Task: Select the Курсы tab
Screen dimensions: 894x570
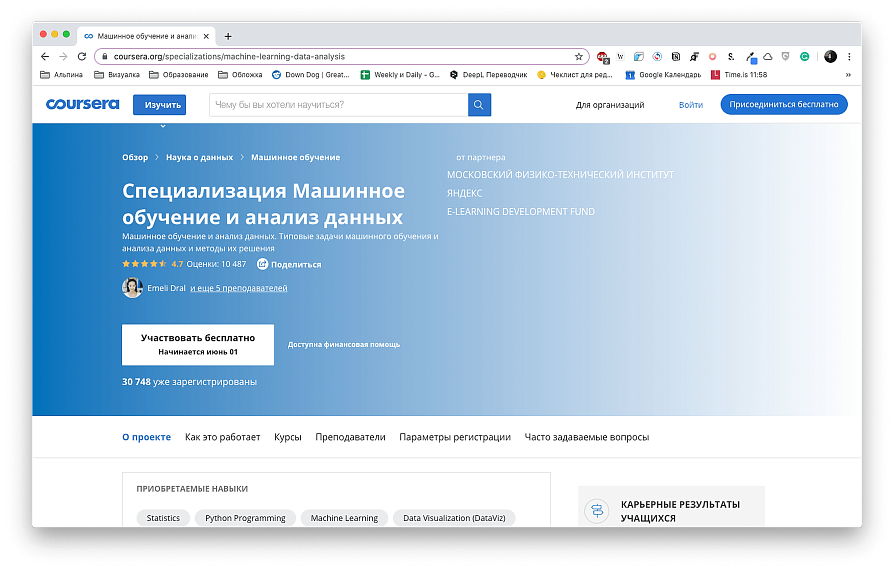Action: (x=288, y=437)
